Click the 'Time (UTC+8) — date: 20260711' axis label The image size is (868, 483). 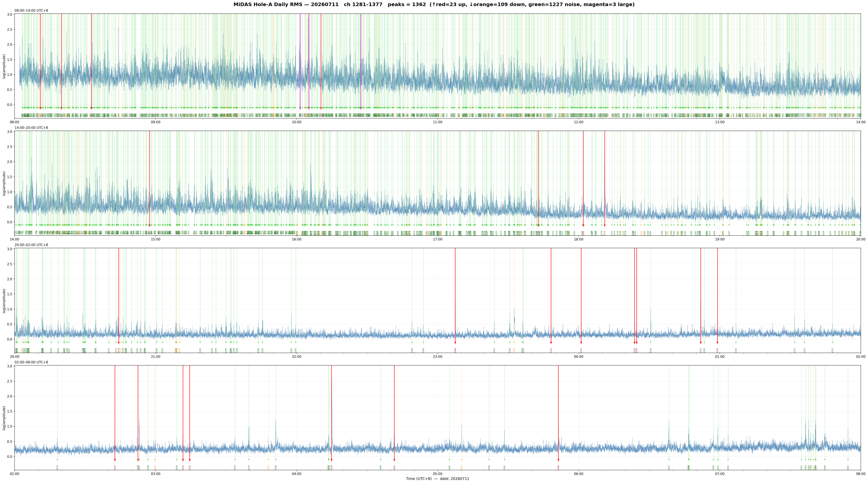pyautogui.click(x=437, y=479)
